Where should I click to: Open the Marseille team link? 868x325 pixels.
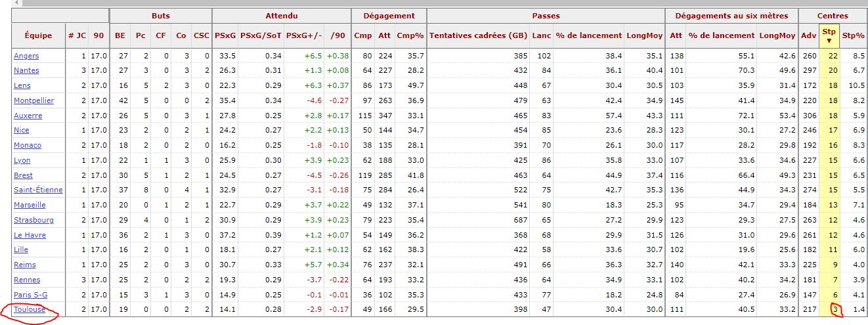click(30, 205)
